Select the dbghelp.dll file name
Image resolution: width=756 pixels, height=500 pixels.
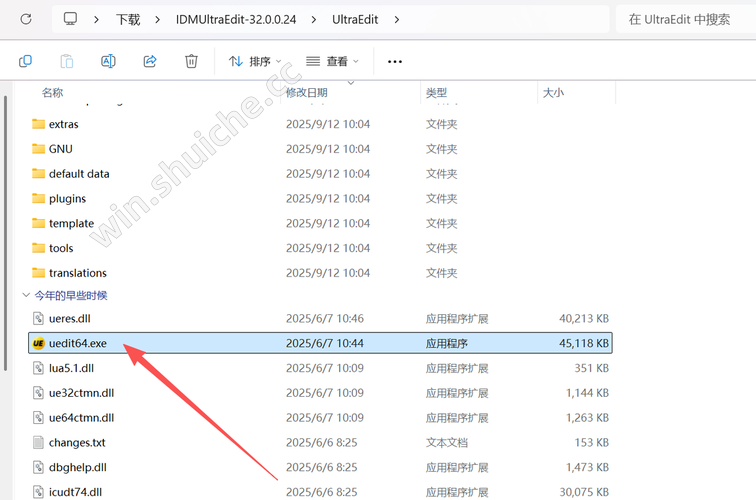coord(78,468)
